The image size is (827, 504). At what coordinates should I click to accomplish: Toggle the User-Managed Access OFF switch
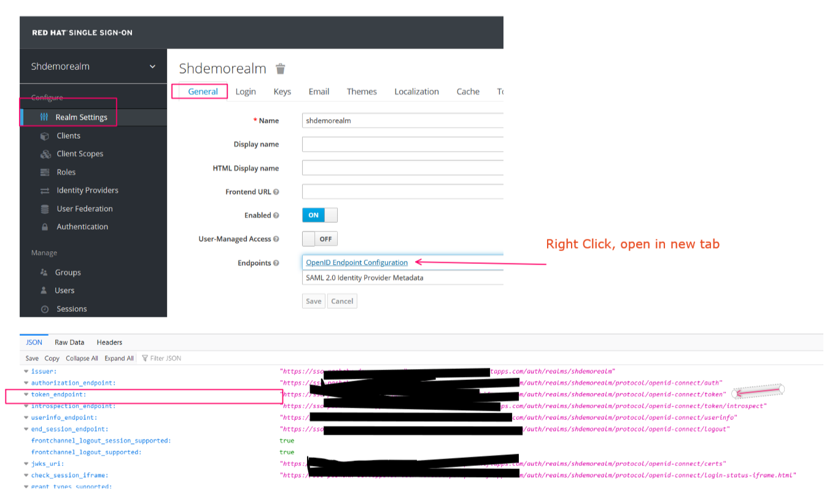pos(319,239)
